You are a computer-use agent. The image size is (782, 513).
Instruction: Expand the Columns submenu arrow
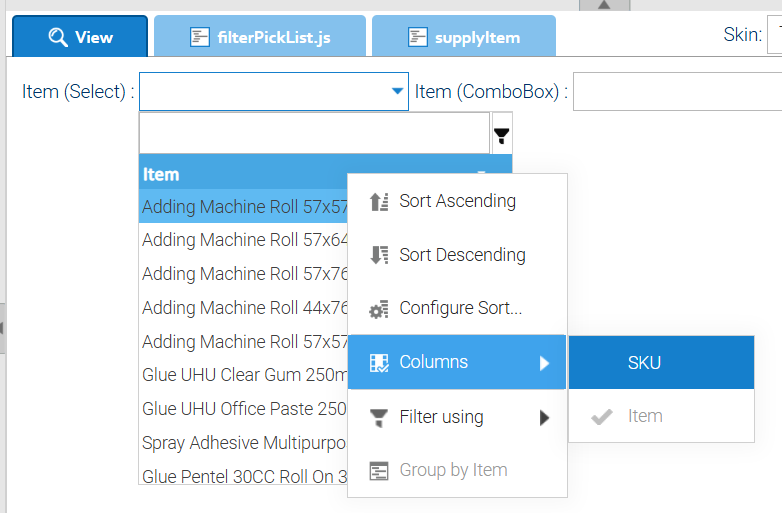tap(545, 363)
